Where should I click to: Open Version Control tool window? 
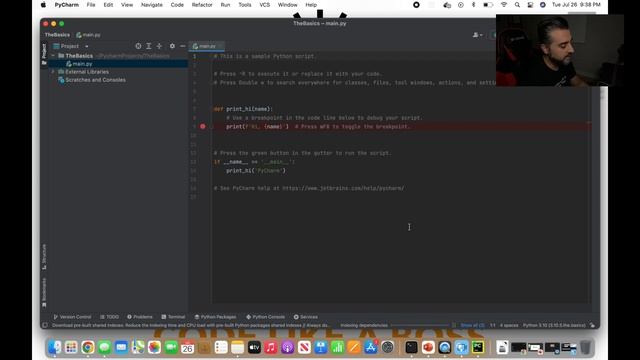(72, 317)
